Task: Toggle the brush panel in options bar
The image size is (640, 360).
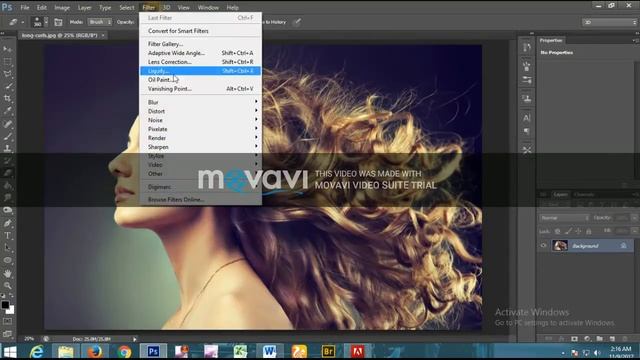Action: (x=58, y=22)
